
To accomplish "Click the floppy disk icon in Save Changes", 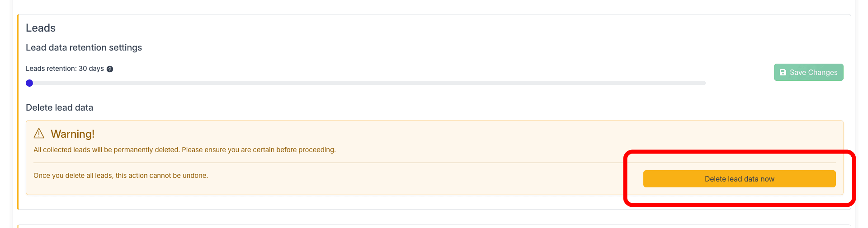I will pos(783,72).
